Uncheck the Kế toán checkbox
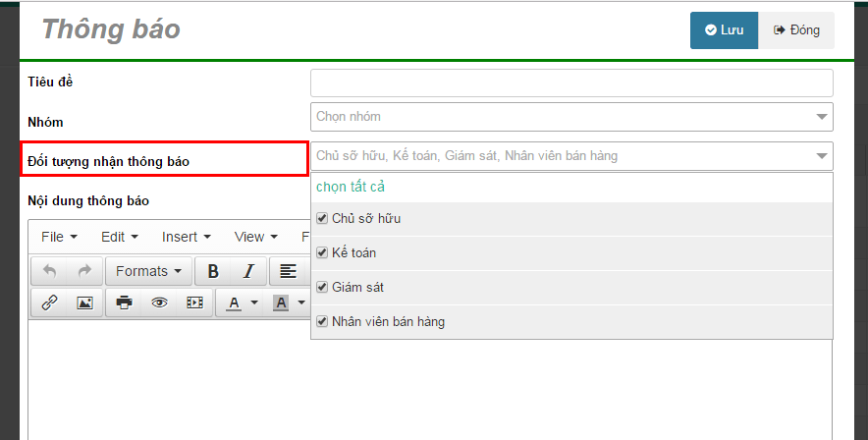This screenshot has width=868, height=440. 322,253
